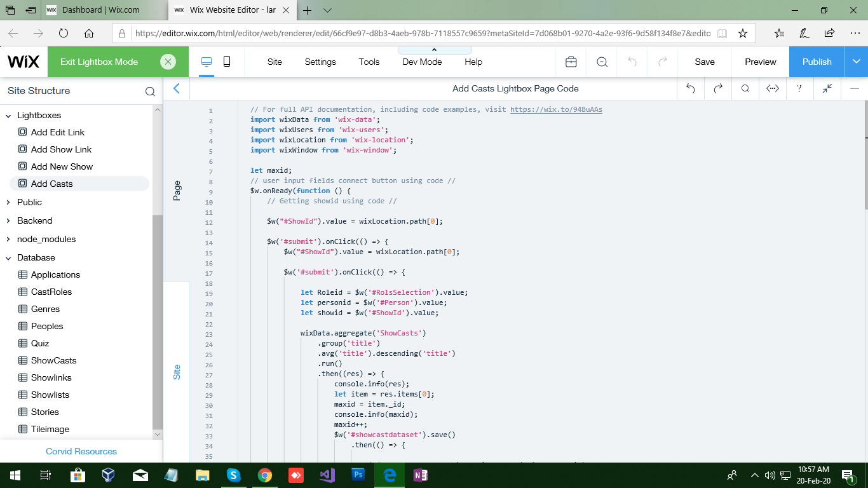868x488 pixels.
Task: Expand the node_modules folder
Action: (x=9, y=239)
